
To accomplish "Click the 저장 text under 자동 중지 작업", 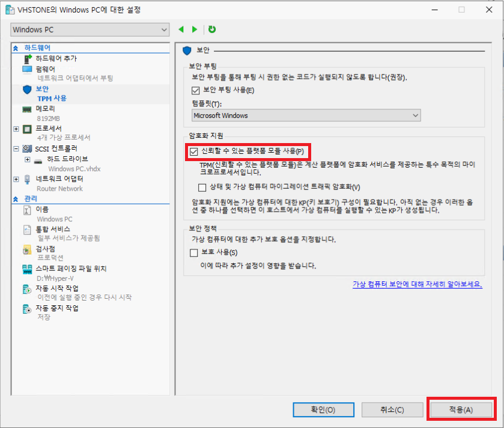I will (44, 317).
